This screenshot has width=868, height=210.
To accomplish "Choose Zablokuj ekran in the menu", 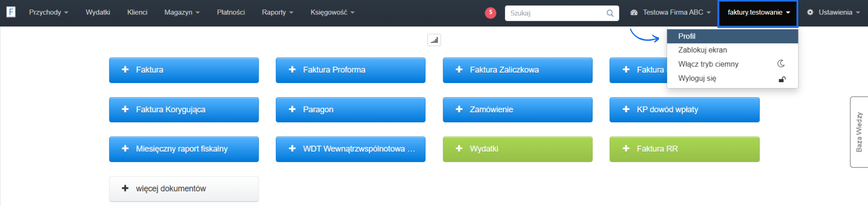I will (x=703, y=50).
